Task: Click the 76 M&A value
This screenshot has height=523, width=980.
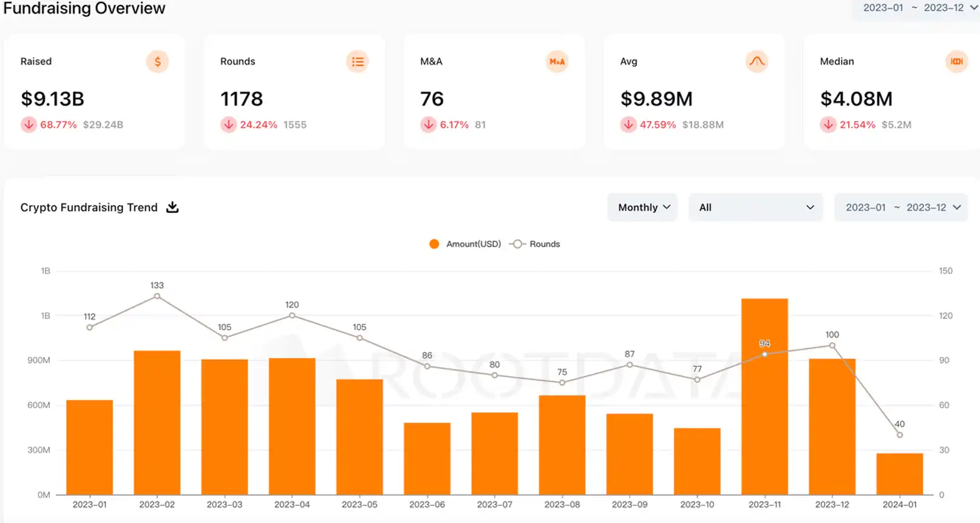Action: tap(432, 99)
